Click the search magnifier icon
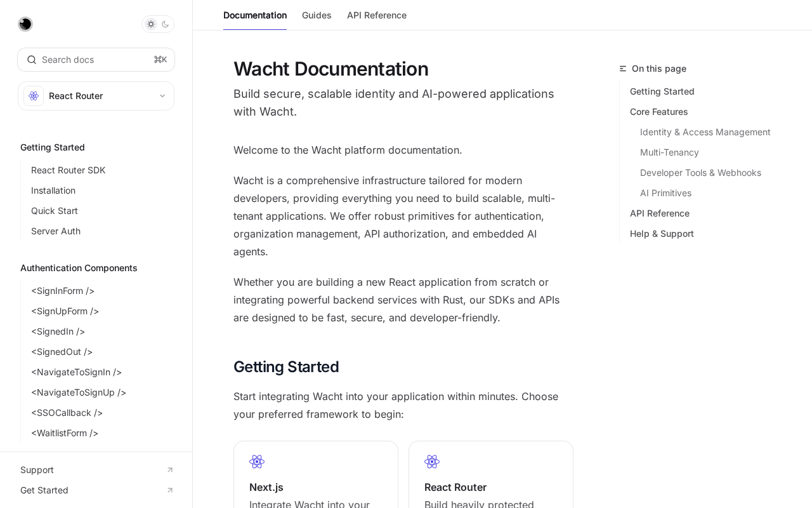This screenshot has width=812, height=508. point(32,60)
